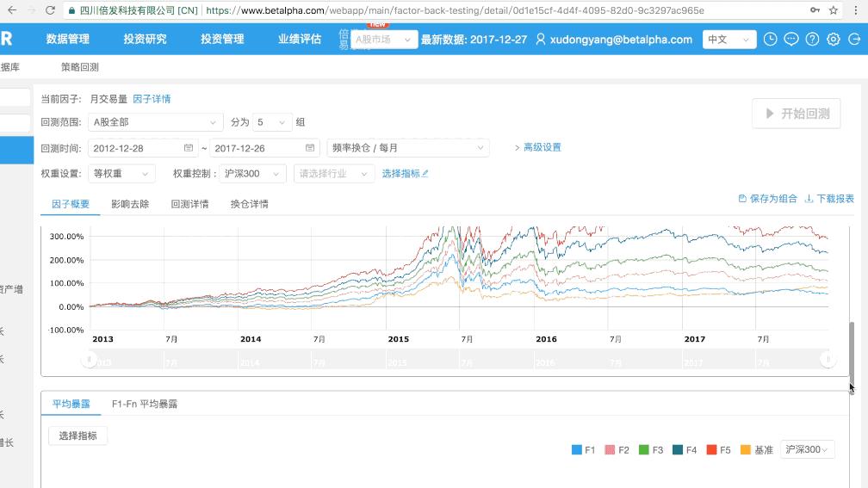Open the 等权重 weight setting dropdown
The height and width of the screenshot is (488, 868).
pyautogui.click(x=121, y=174)
